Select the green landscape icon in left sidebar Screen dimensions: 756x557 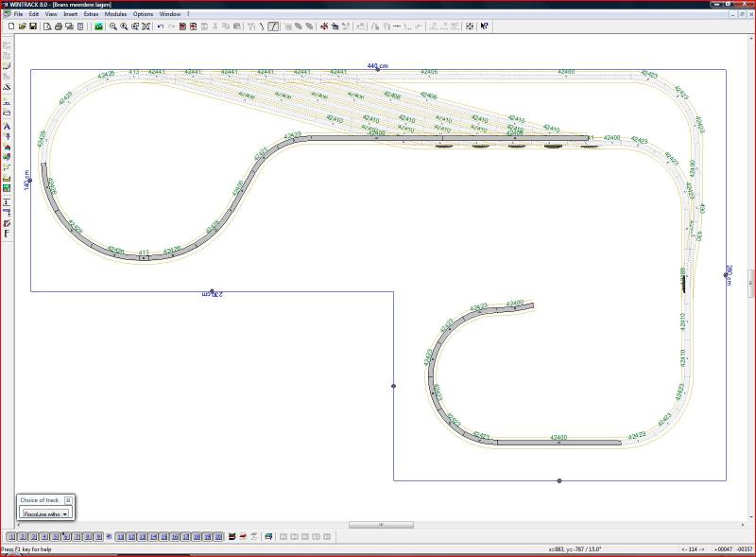click(7, 188)
